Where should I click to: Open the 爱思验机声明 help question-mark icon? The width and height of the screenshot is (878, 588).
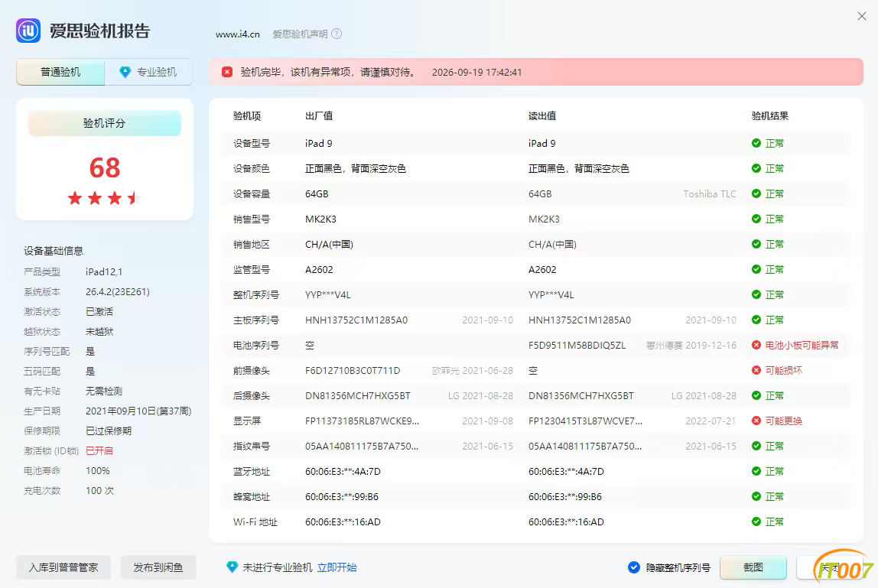pos(337,34)
